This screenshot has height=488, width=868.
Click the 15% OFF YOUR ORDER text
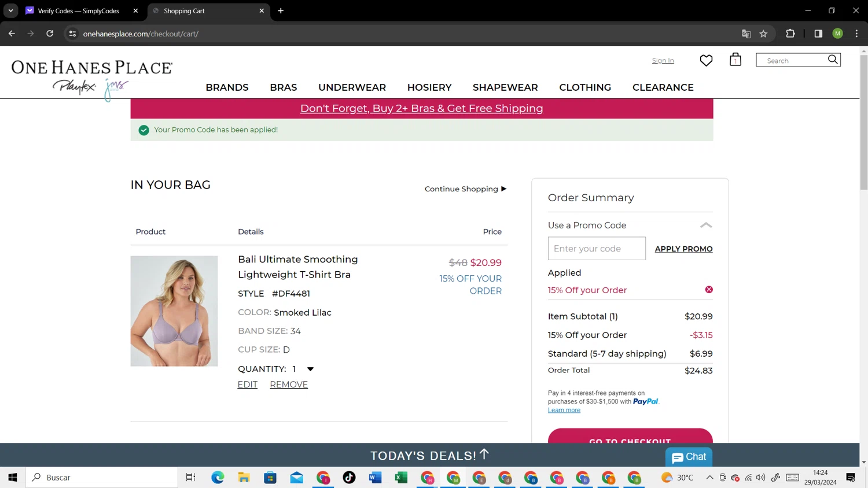click(470, 284)
